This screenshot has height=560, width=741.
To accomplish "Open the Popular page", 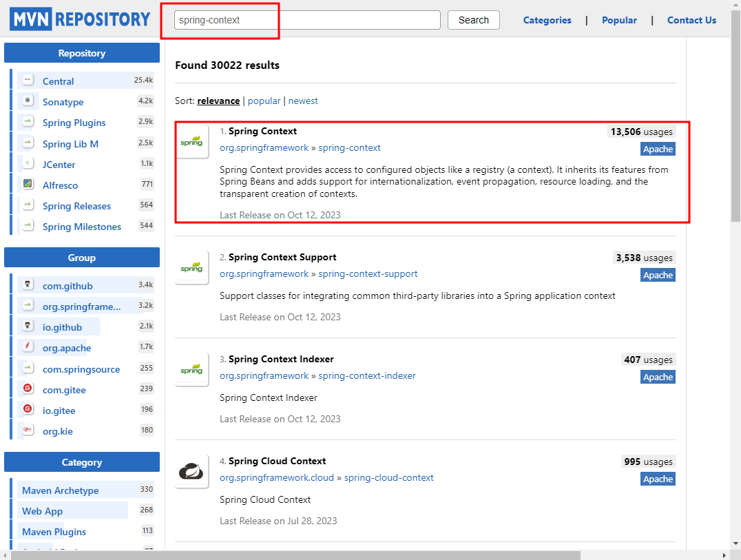I will pyautogui.click(x=619, y=21).
